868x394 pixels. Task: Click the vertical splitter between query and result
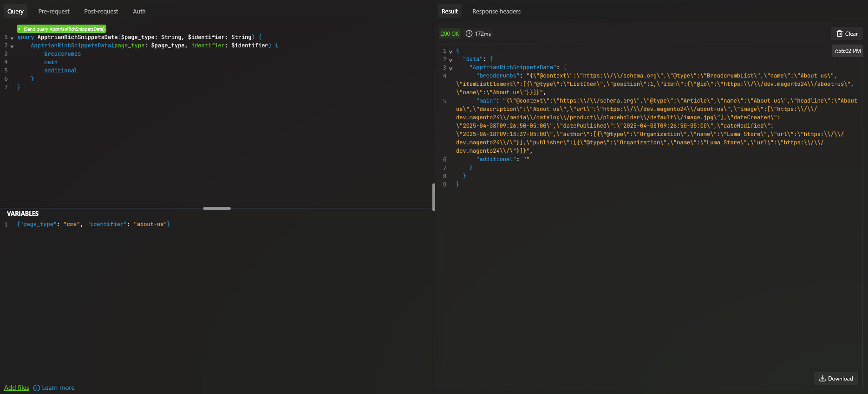click(x=434, y=197)
